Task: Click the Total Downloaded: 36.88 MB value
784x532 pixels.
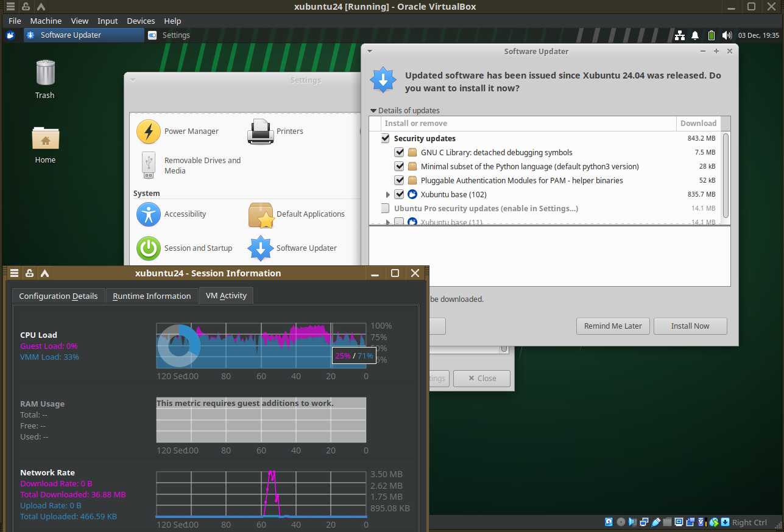Action: pyautogui.click(x=73, y=495)
